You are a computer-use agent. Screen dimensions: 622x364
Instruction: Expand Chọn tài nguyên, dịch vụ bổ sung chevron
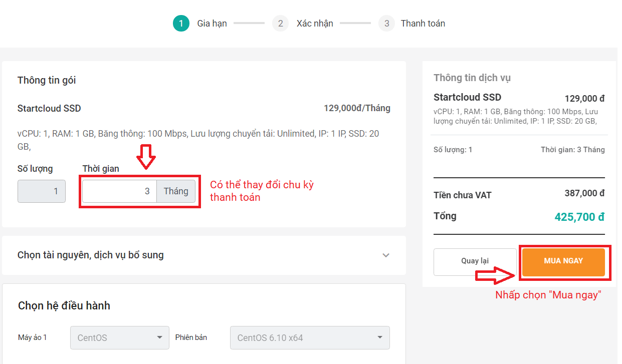386,255
